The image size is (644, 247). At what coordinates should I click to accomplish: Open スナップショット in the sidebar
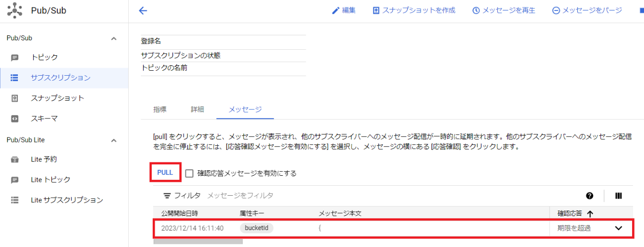coord(57,98)
